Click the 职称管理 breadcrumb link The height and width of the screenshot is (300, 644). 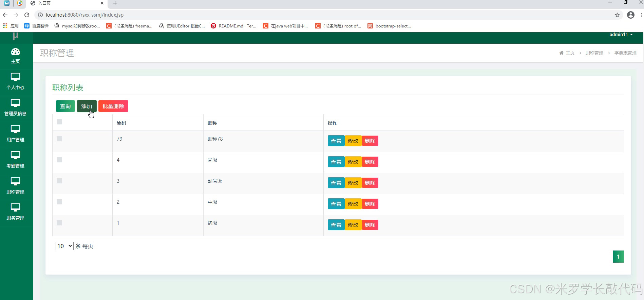[594, 53]
